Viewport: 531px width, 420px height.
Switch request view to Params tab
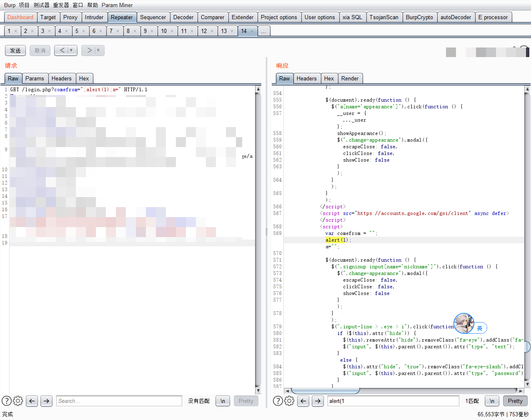pyautogui.click(x=35, y=78)
